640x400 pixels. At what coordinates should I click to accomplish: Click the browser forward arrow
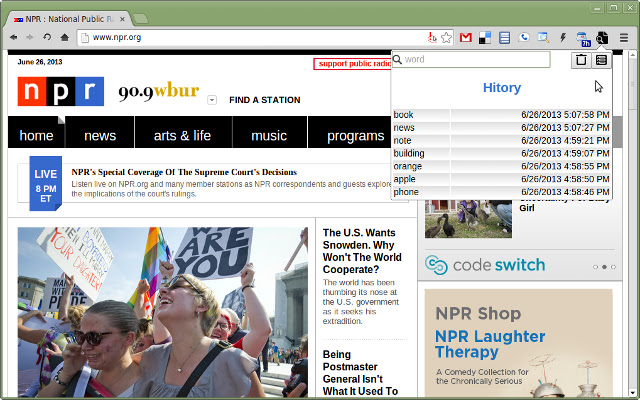[30, 38]
